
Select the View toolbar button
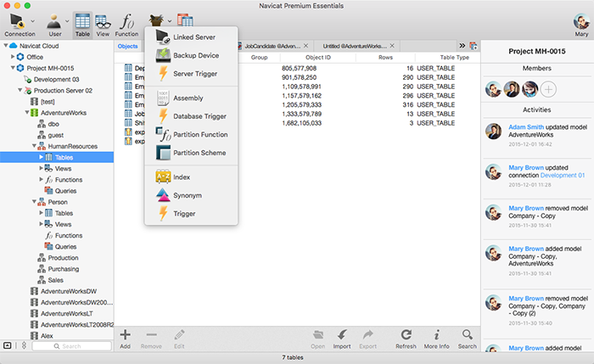(103, 25)
